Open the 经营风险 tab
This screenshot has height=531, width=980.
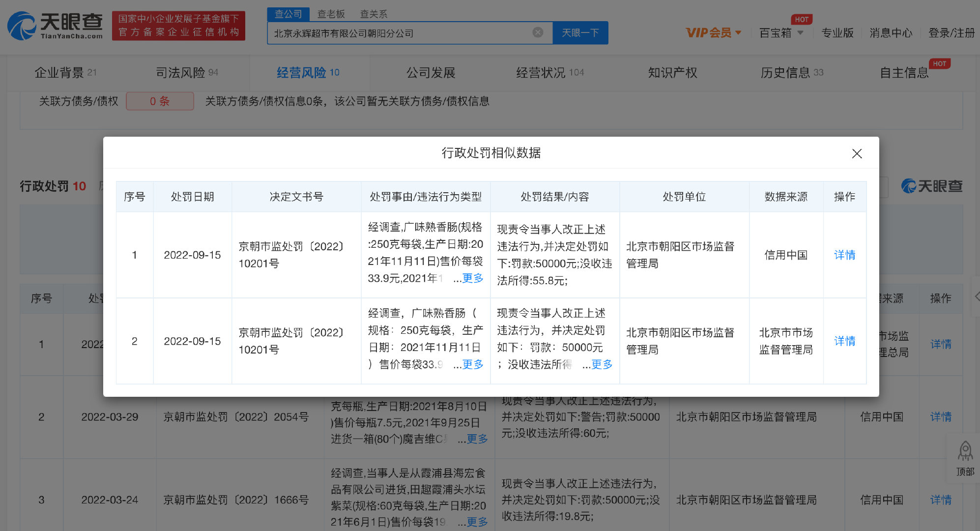point(308,73)
